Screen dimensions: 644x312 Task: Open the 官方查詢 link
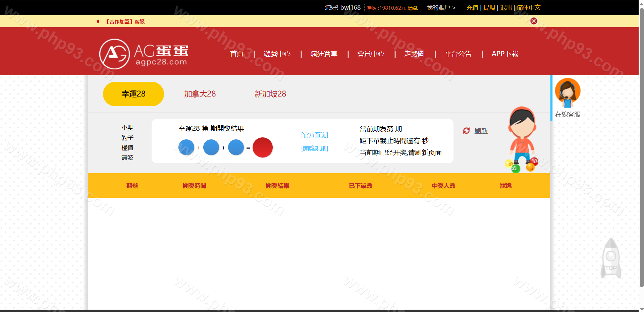pos(314,135)
